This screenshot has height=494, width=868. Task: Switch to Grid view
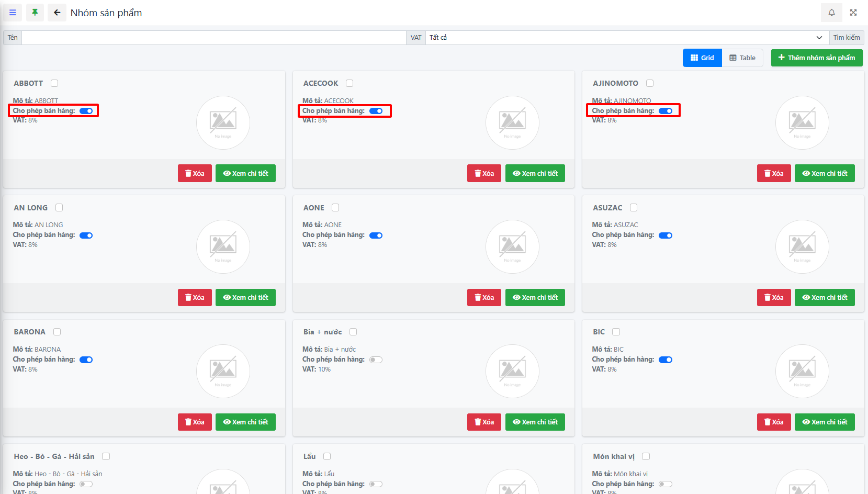pos(702,58)
